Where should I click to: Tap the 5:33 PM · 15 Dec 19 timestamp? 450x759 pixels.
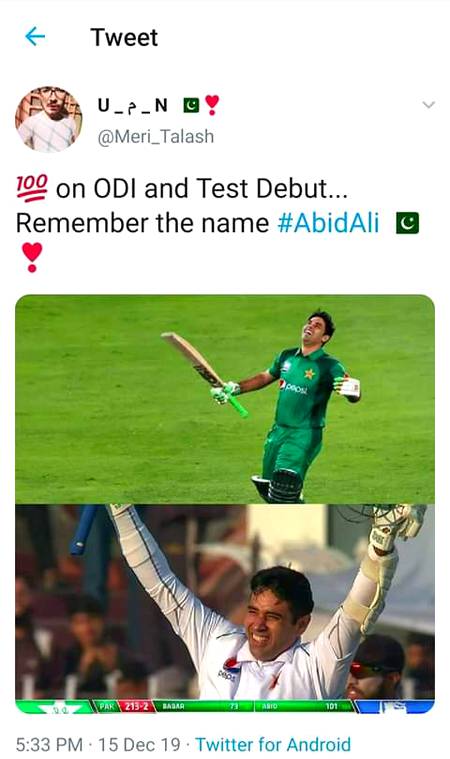tap(98, 744)
